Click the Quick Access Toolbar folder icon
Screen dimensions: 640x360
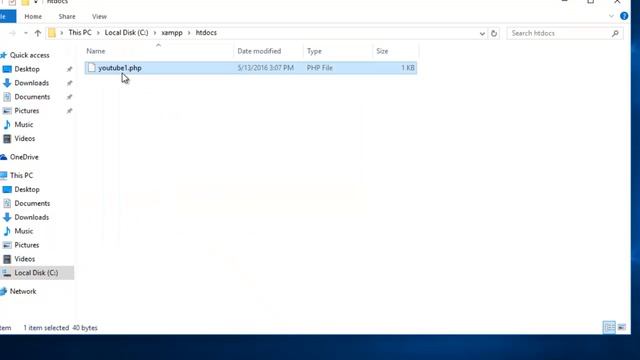coord(25,2)
